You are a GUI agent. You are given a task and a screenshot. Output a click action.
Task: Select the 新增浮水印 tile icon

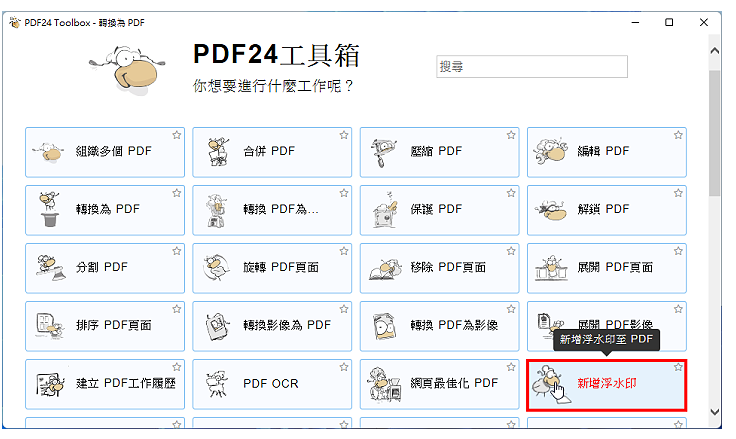pos(551,384)
